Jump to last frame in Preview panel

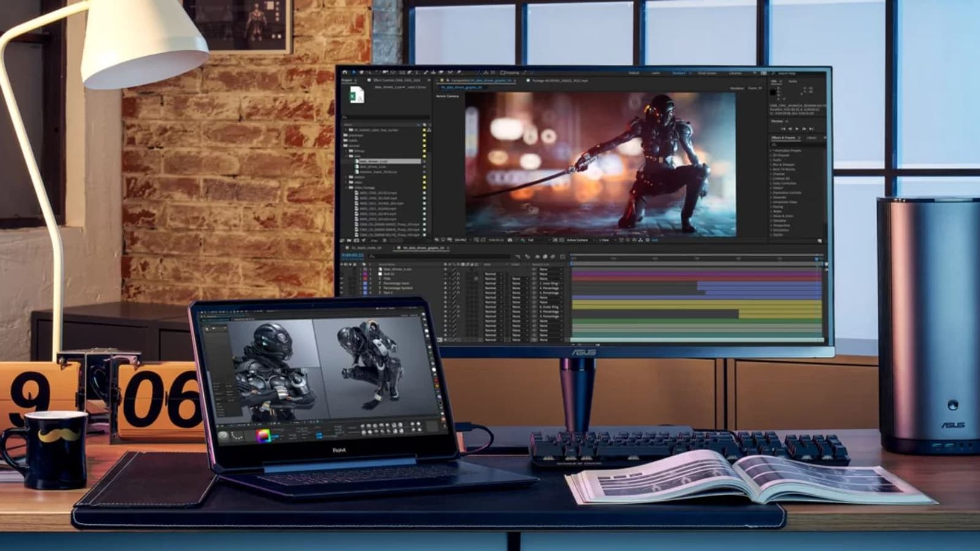pos(812,129)
